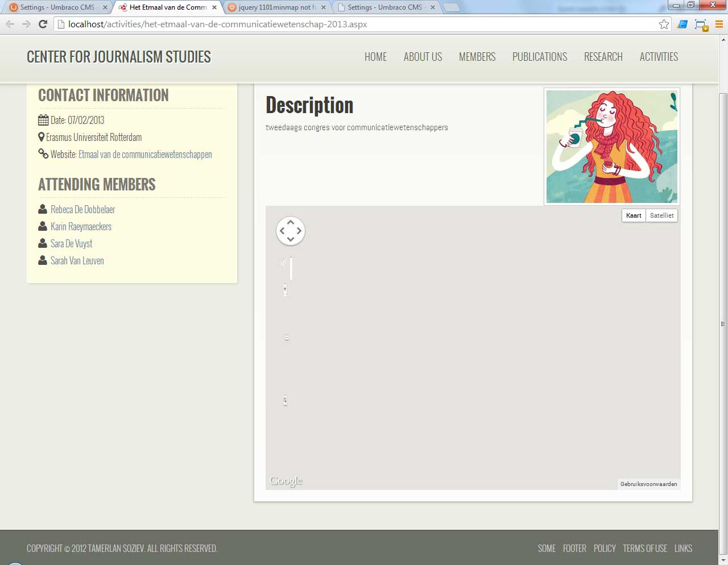Open the first Settings - Umbraco CMS tab
Screen dimensions: 728x565
coord(57,7)
